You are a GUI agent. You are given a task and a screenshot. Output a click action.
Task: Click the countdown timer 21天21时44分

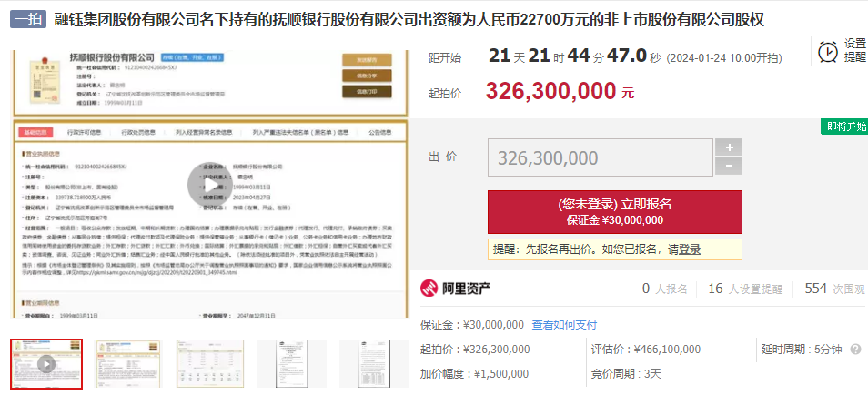coord(575,56)
